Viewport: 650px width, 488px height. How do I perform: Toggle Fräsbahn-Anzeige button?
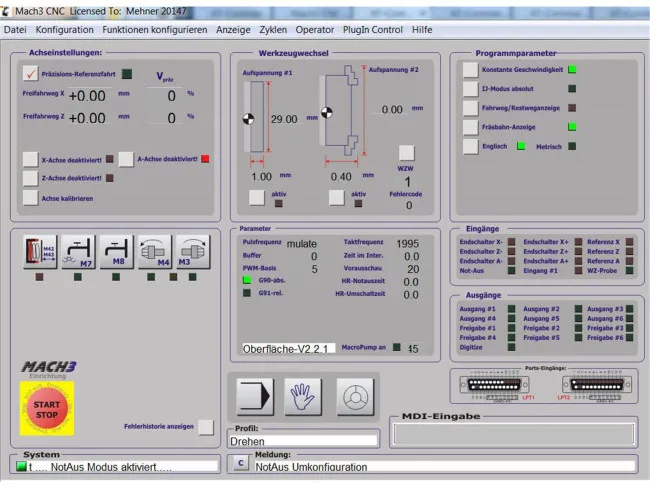(x=471, y=127)
